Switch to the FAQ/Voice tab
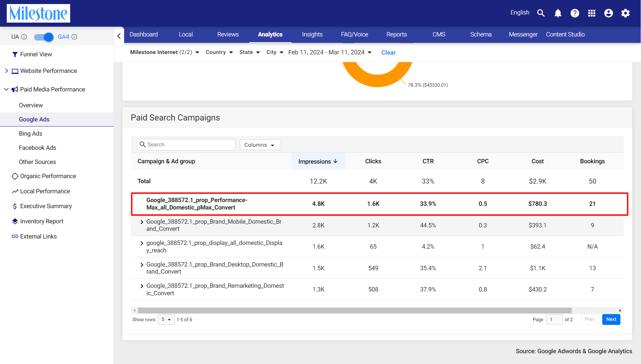Image resolution: width=641 pixels, height=364 pixels. (355, 34)
